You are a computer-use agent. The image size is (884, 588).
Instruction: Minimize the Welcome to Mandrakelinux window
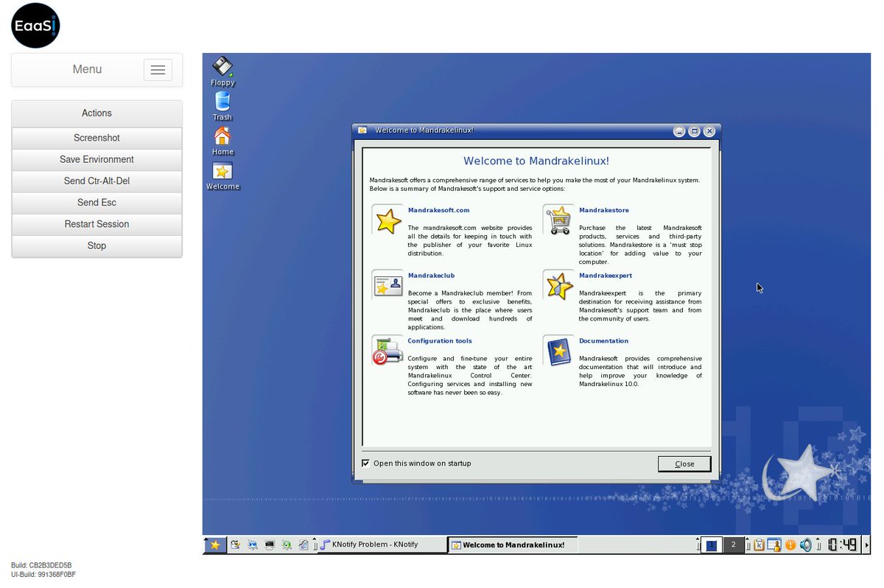tap(679, 131)
